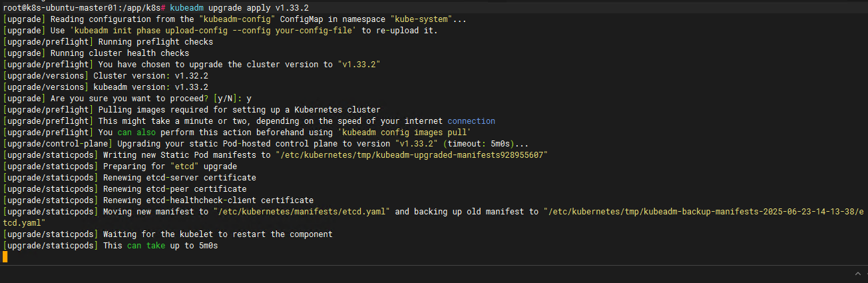Click 'Pulling images required for setting up' line

pyautogui.click(x=192, y=109)
